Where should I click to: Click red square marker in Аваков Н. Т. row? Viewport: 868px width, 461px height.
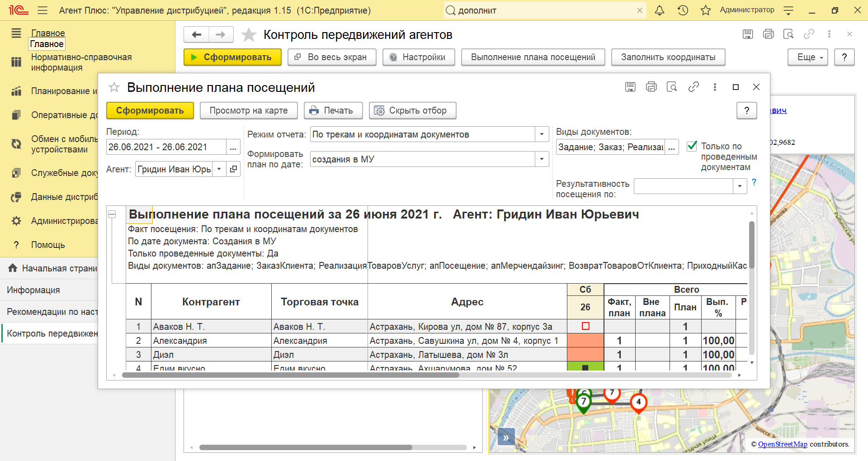pos(585,326)
